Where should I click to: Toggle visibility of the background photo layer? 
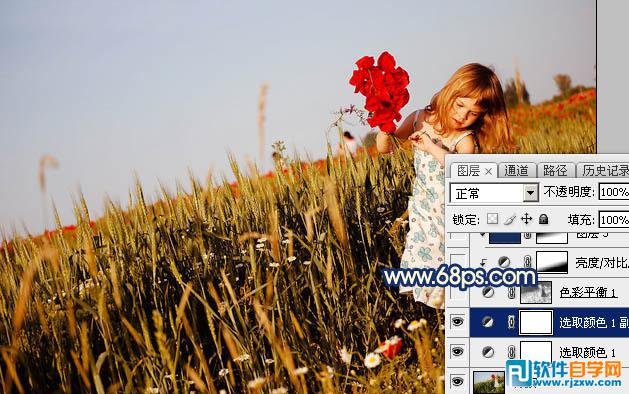click(x=458, y=381)
